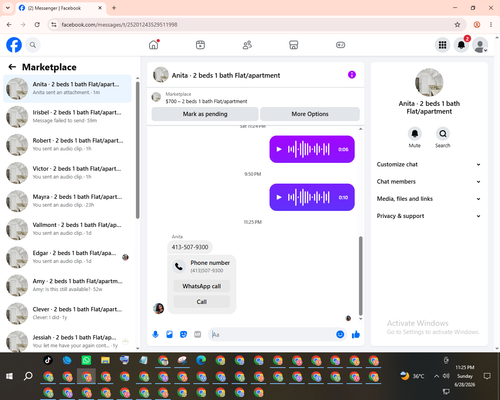Viewport: 500px width, 400px height.
Task: Open the Vallmont conversation
Action: (x=67, y=229)
